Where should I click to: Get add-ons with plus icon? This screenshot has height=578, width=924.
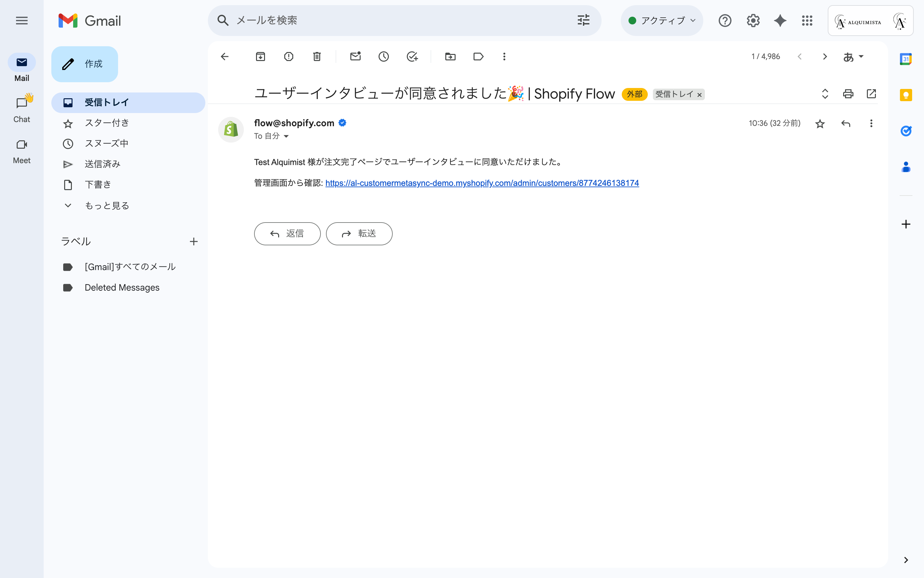906,224
